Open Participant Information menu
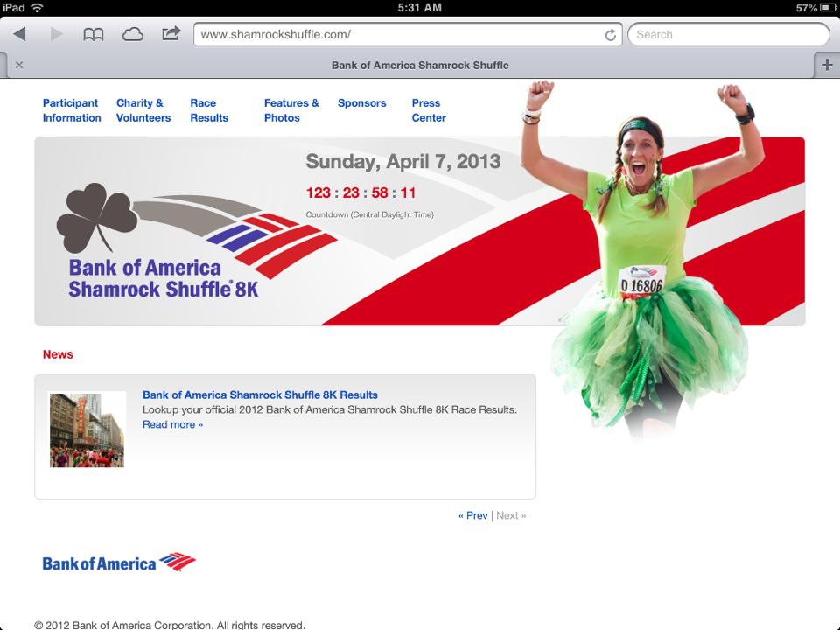The width and height of the screenshot is (840, 630). tap(72, 110)
